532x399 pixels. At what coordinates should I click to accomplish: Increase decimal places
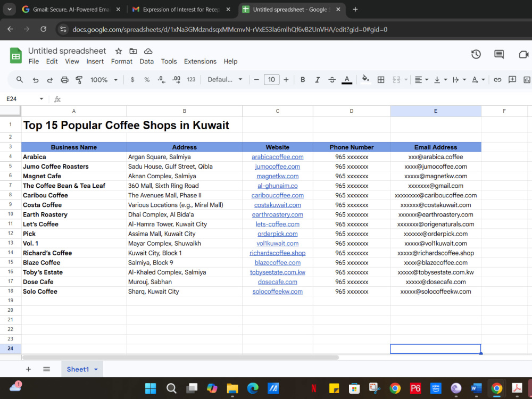177,79
